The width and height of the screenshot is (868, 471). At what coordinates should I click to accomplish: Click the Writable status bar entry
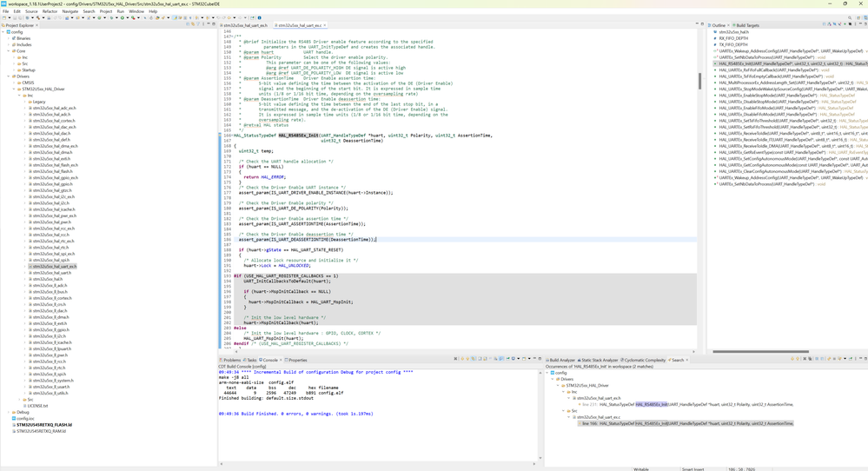point(641,468)
